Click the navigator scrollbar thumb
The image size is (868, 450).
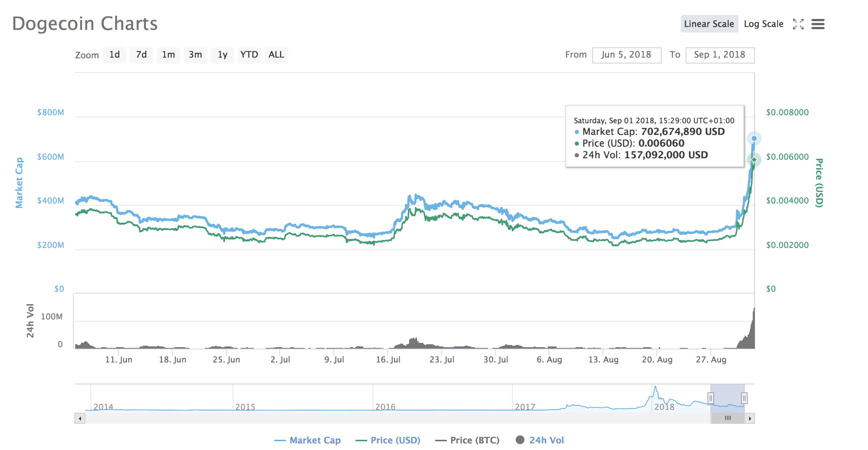coord(728,418)
